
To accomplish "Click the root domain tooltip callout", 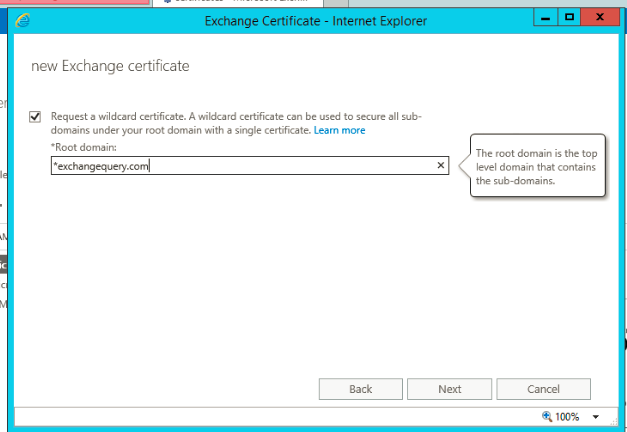I will (x=536, y=167).
